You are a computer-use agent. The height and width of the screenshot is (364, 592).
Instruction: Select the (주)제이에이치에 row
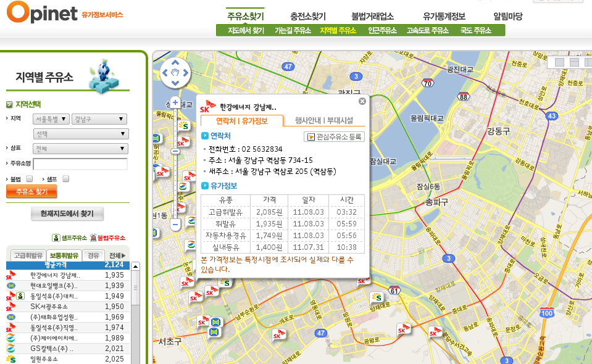pyautogui.click(x=68, y=338)
